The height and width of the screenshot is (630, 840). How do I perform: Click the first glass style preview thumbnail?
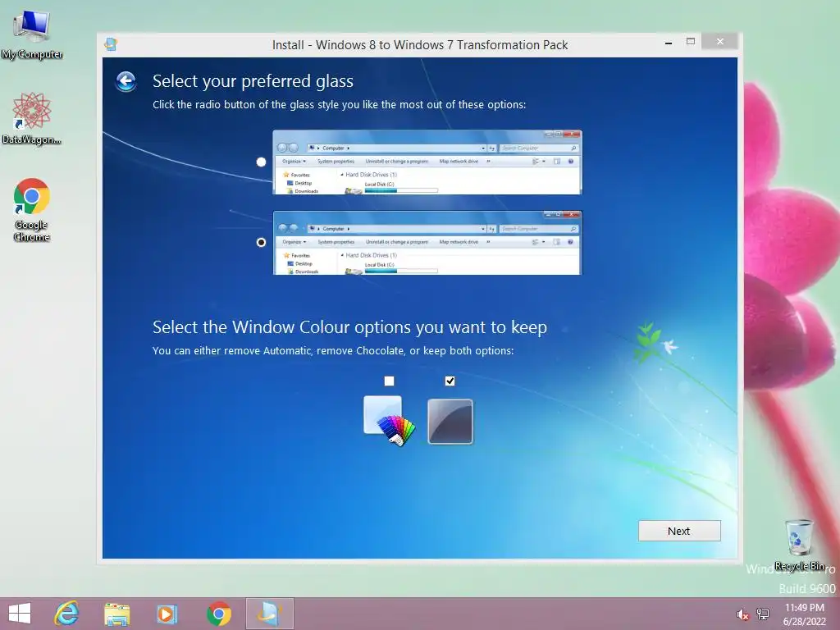click(427, 162)
